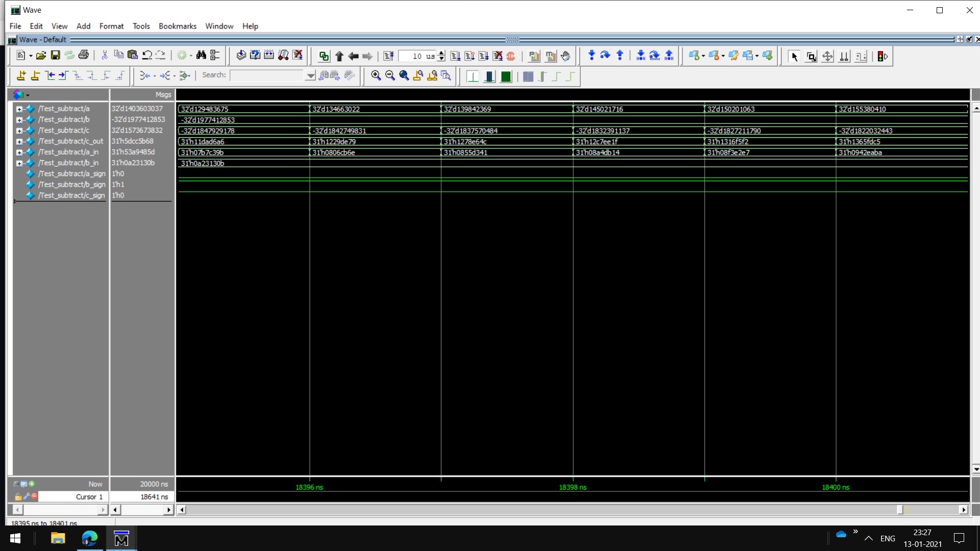Toggle the lock on Cursor 1
980x551 pixels.
(x=18, y=496)
